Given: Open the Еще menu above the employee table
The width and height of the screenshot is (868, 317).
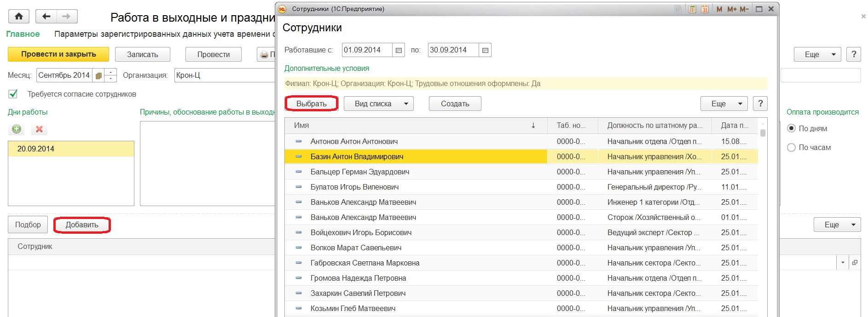Looking at the screenshot, I should click(837, 225).
